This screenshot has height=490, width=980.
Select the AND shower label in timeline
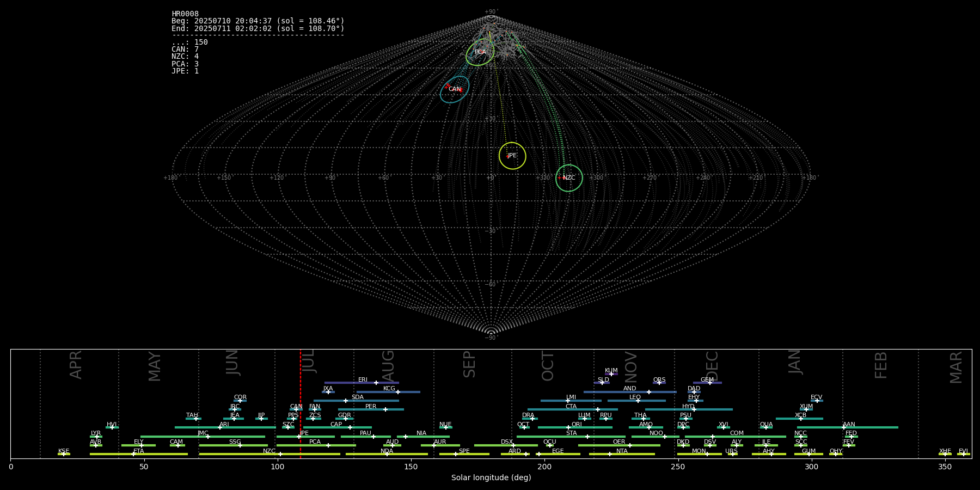click(x=630, y=389)
